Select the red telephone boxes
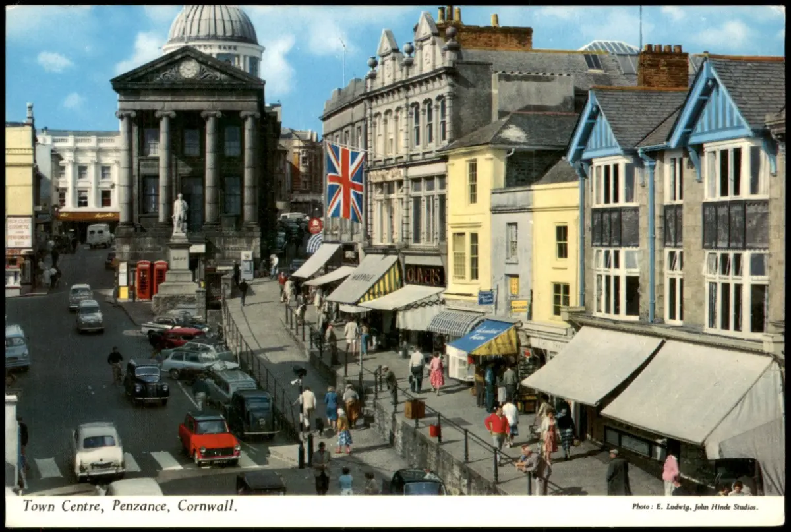 [151, 278]
